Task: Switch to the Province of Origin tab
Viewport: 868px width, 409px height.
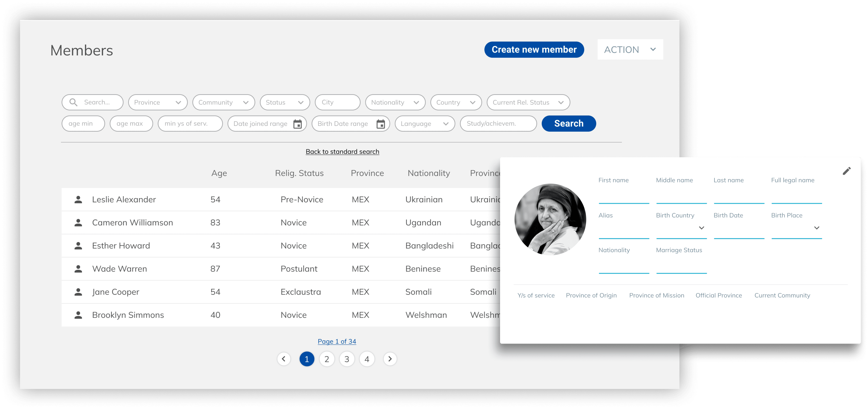Action: point(591,295)
